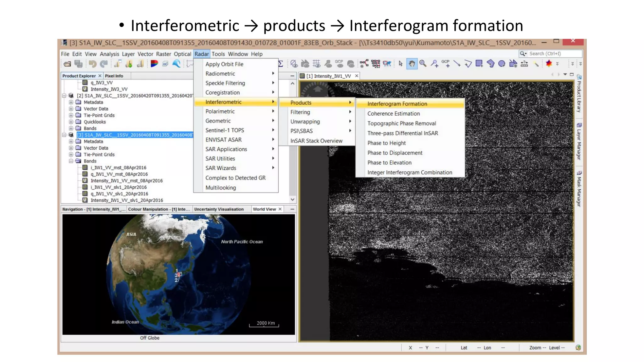This screenshot has height=362, width=644.
Task: Click the Search (Ctrl+I) field
Action: pyautogui.click(x=550, y=54)
